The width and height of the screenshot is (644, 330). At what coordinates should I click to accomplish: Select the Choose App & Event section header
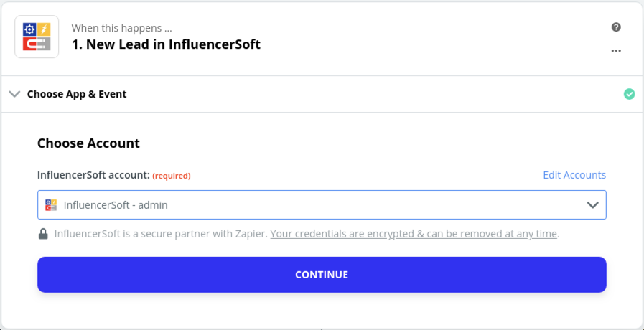pos(77,94)
